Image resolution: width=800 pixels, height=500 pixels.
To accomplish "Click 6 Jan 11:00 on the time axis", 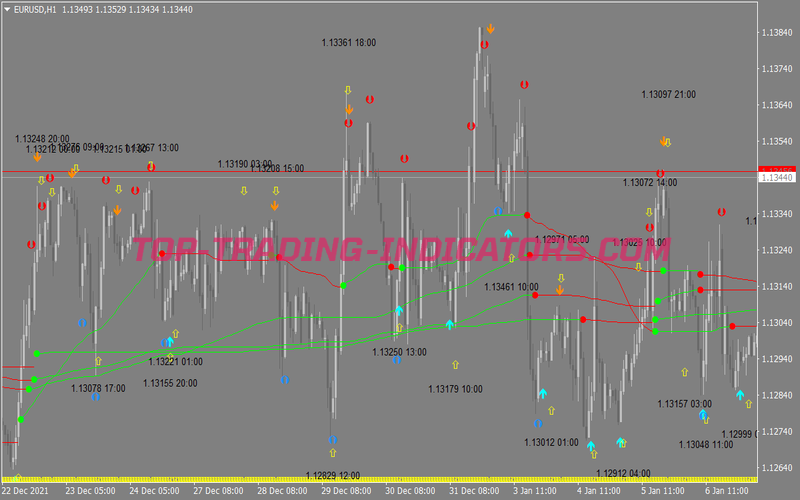I will coord(727,491).
